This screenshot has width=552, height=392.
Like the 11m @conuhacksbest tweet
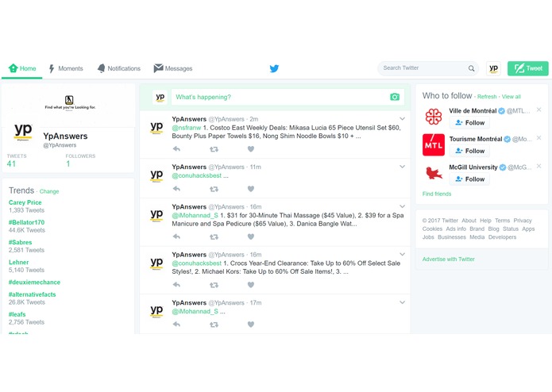click(251, 189)
